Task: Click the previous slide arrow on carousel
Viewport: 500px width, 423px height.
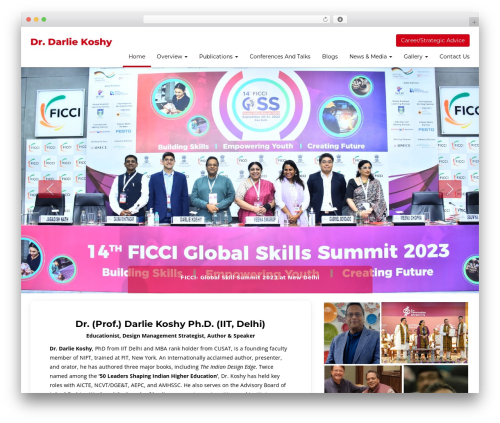Action: [50, 189]
